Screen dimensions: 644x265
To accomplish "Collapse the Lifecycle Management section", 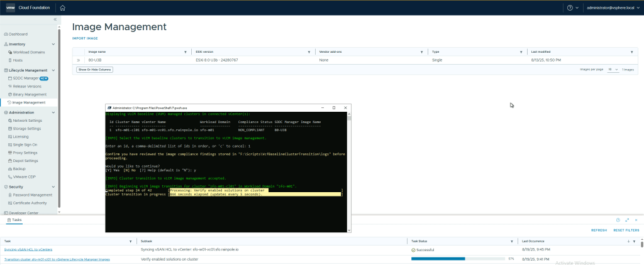I will [5, 70].
